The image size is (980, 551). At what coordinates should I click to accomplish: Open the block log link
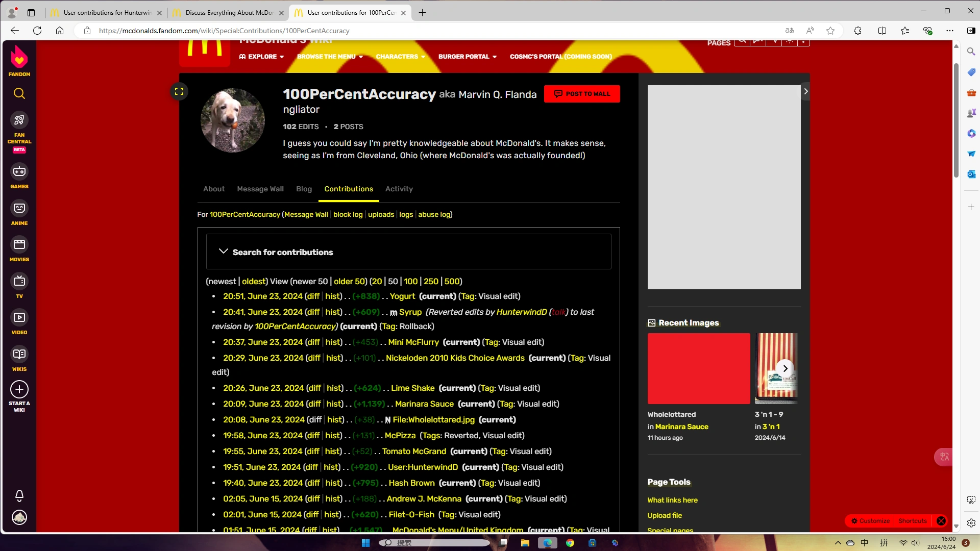pyautogui.click(x=348, y=215)
